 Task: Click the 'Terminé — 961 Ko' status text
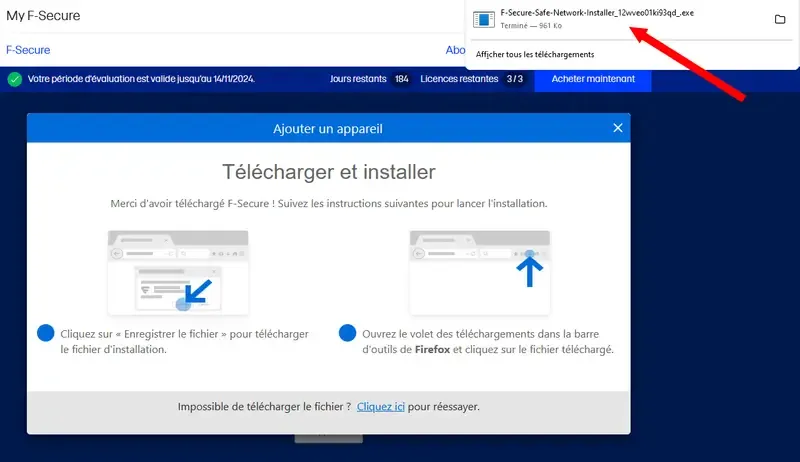tap(531, 25)
